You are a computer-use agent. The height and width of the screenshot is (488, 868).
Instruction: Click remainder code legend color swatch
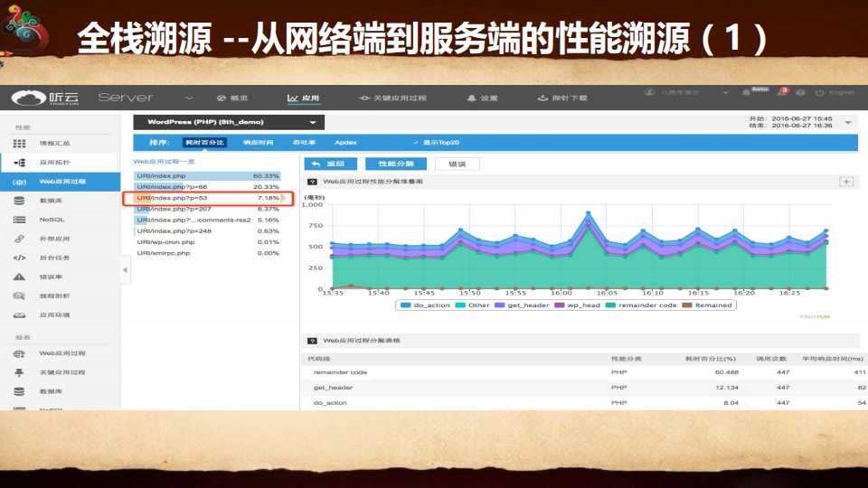click(610, 305)
